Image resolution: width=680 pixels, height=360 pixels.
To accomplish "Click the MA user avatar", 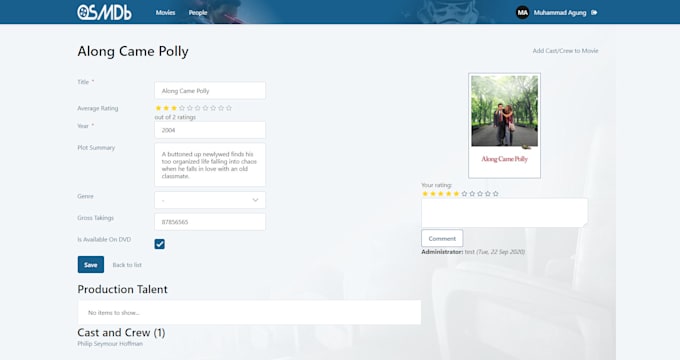I will pyautogui.click(x=523, y=13).
